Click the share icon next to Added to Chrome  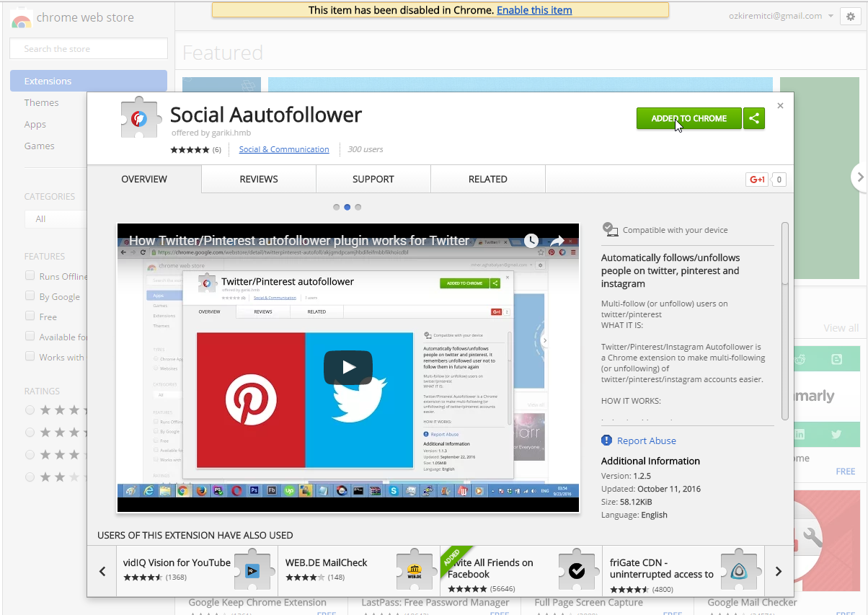[x=754, y=118]
